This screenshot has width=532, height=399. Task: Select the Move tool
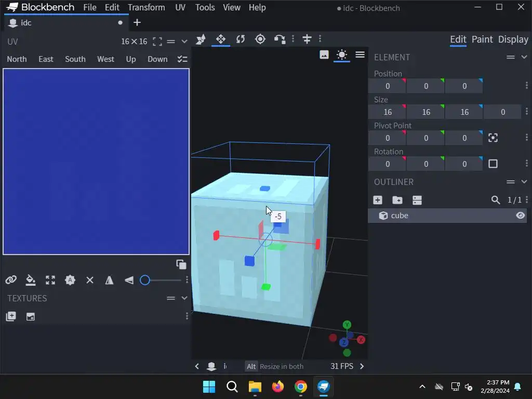tap(201, 39)
